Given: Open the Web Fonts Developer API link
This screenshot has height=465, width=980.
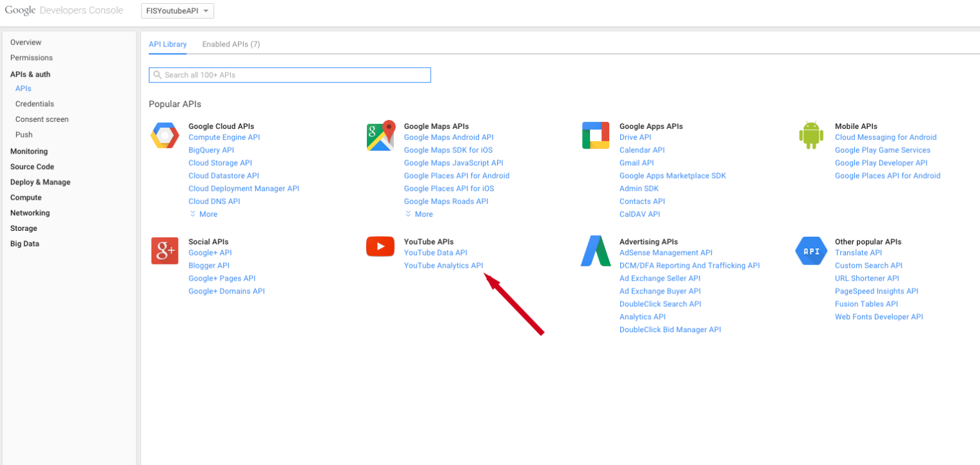Looking at the screenshot, I should [879, 317].
